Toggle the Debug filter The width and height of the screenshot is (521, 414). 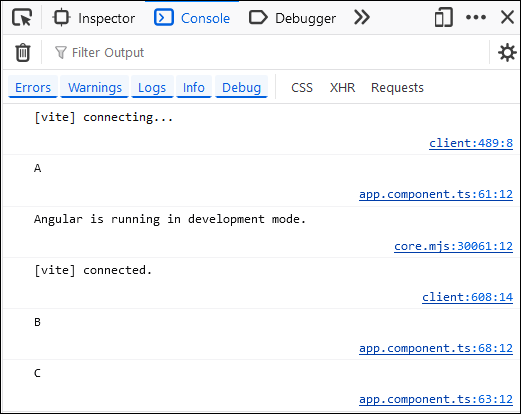click(x=241, y=87)
